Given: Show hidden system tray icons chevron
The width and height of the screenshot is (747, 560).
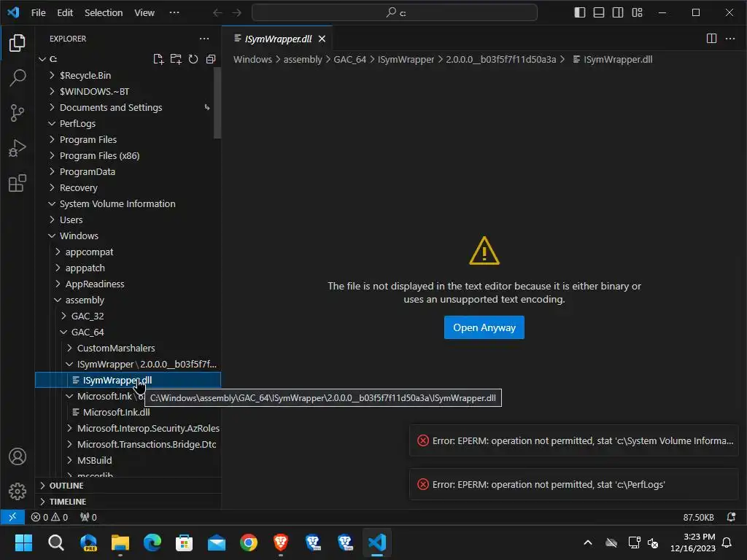Looking at the screenshot, I should coord(588,542).
